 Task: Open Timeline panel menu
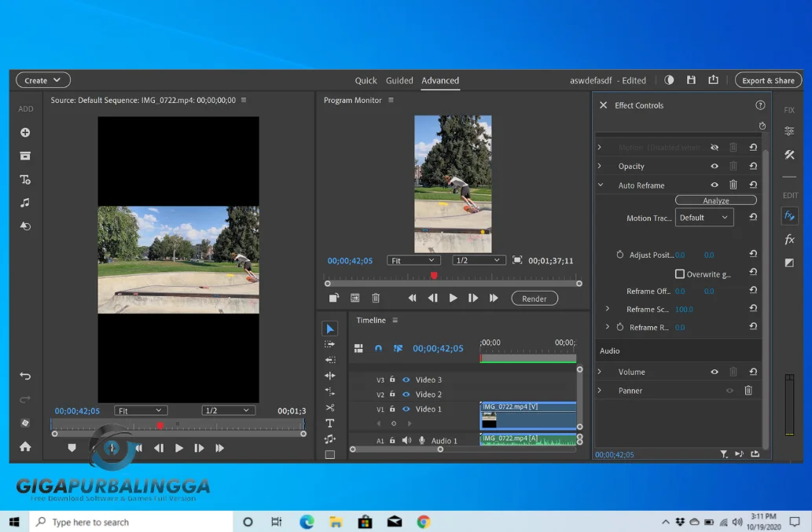pos(395,321)
